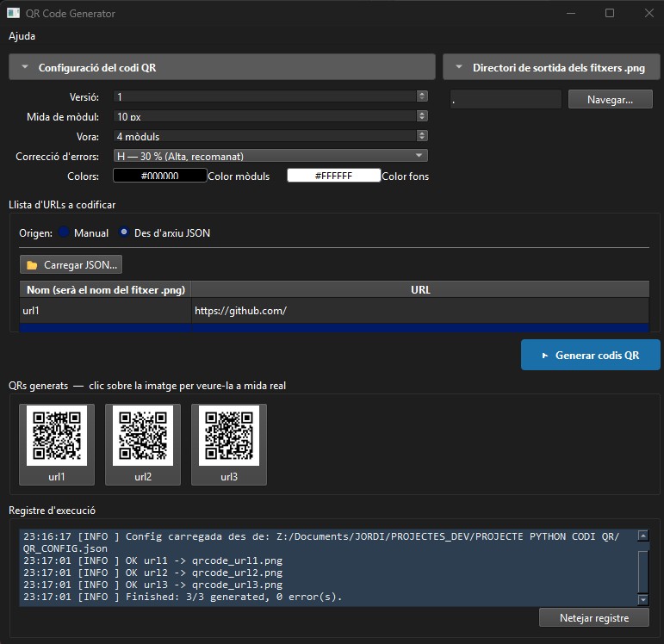Select the highlighted second table row
664x644 pixels.
(x=334, y=328)
